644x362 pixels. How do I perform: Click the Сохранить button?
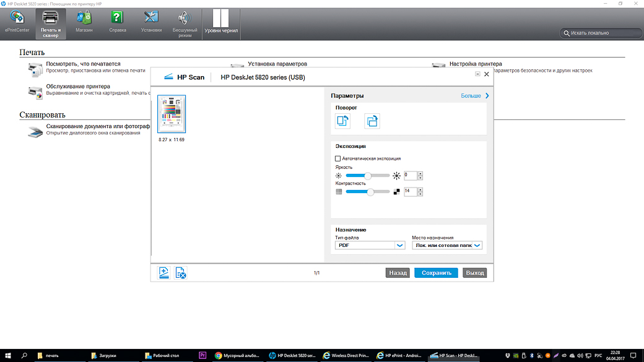coord(436,273)
